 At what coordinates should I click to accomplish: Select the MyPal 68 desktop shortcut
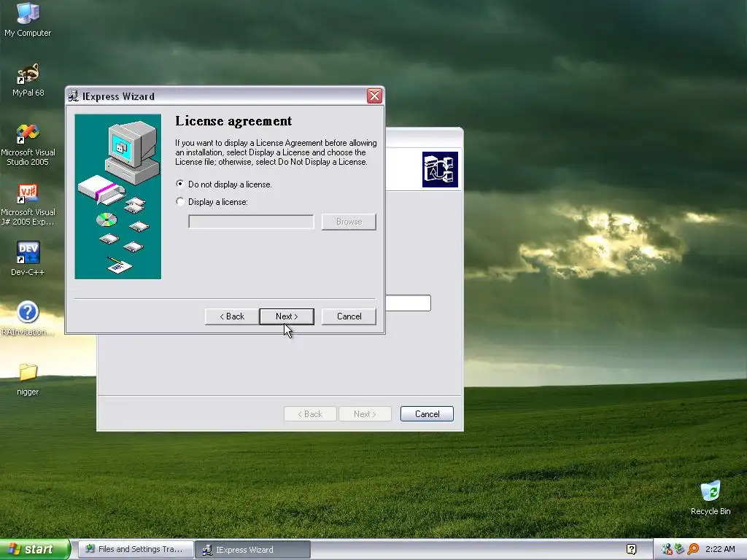28,80
